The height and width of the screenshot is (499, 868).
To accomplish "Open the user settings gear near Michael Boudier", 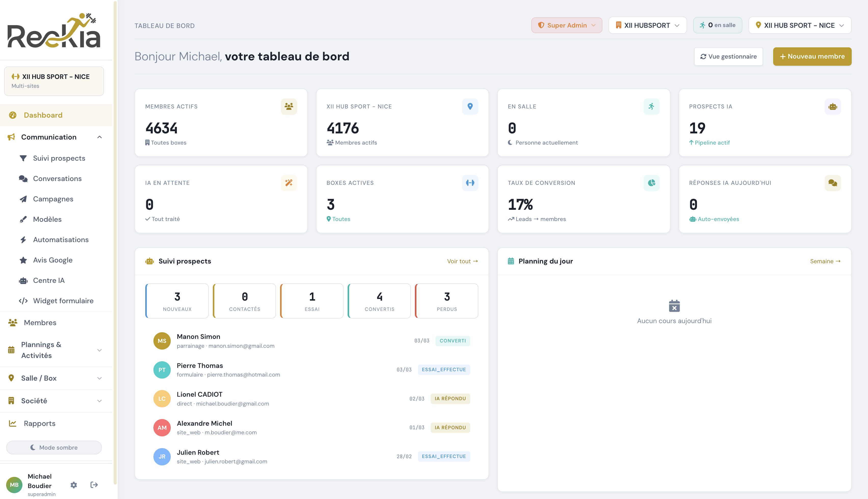I will pos(73,485).
